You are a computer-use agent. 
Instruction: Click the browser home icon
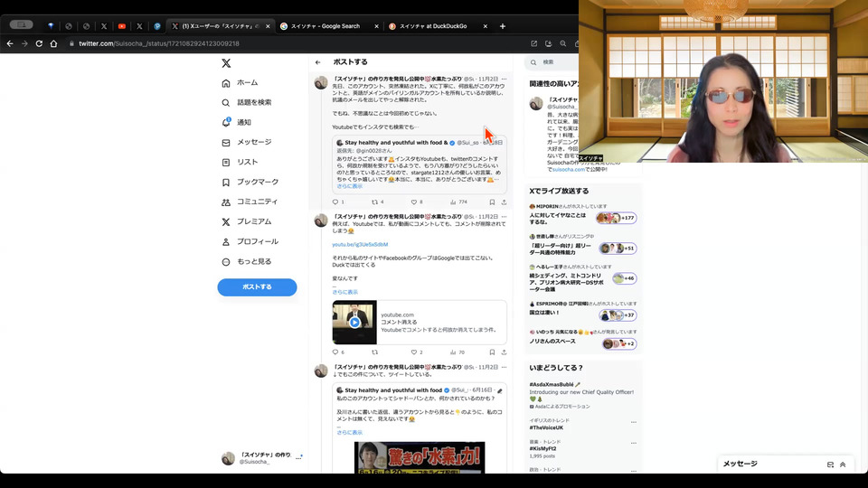click(x=53, y=43)
